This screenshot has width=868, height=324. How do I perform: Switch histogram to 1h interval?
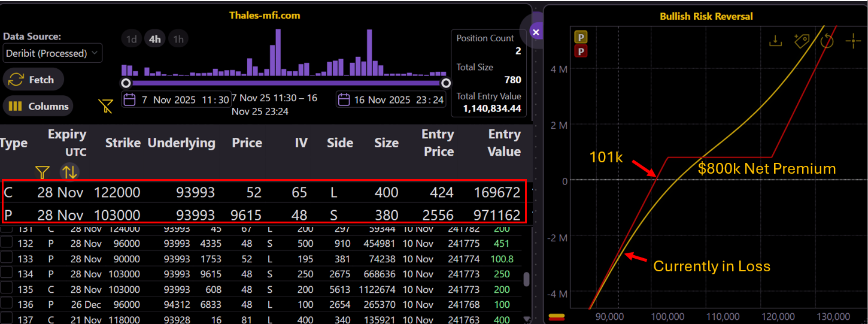[178, 40]
